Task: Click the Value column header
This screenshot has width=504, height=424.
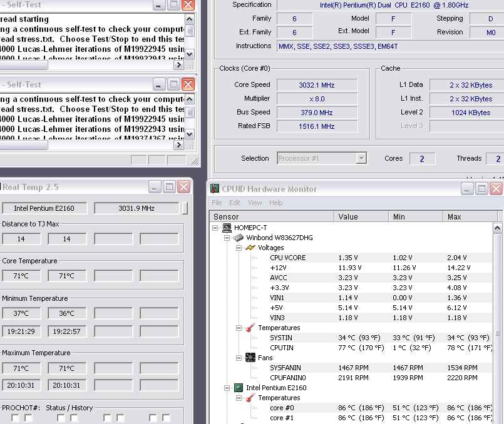Action: click(362, 216)
